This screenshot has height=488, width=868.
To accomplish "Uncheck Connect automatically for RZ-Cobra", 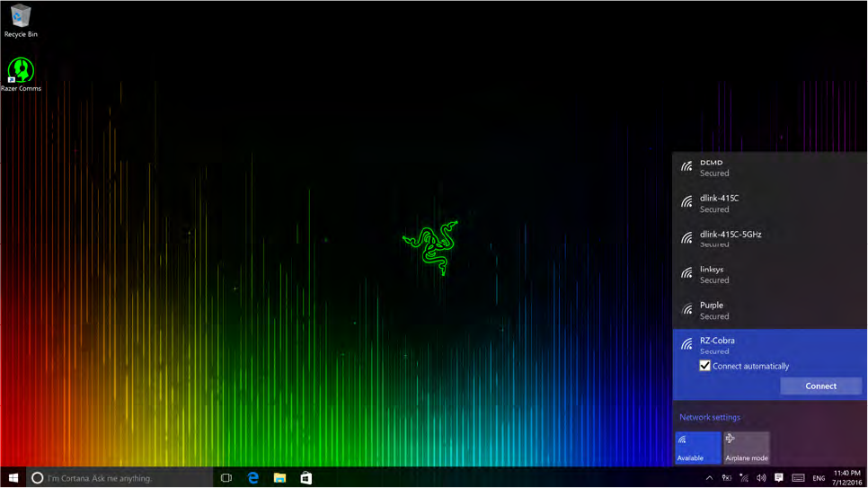I will point(704,366).
